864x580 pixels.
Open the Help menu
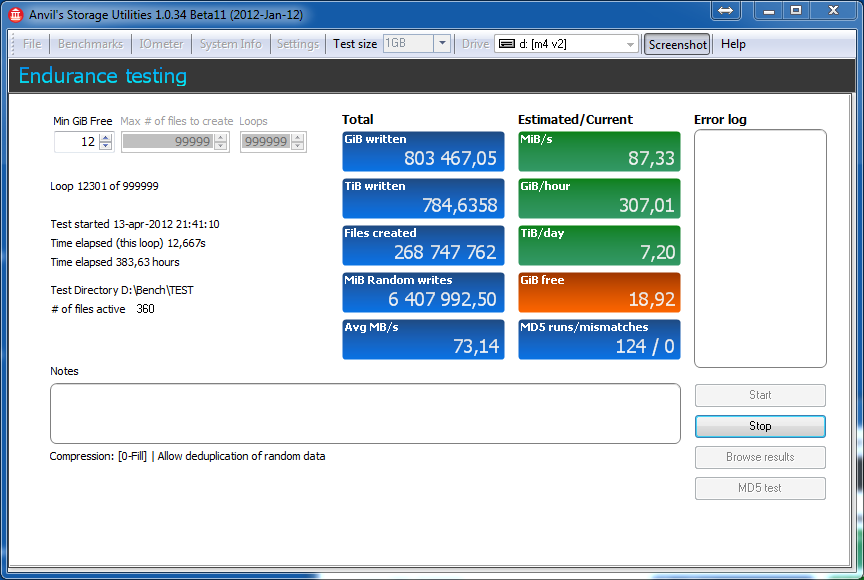click(x=733, y=44)
